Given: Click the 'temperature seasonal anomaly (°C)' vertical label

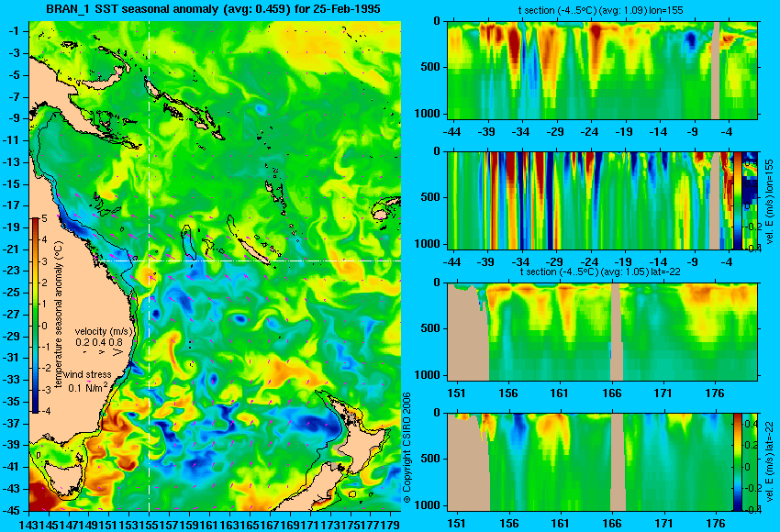Looking at the screenshot, I should 58,316.
